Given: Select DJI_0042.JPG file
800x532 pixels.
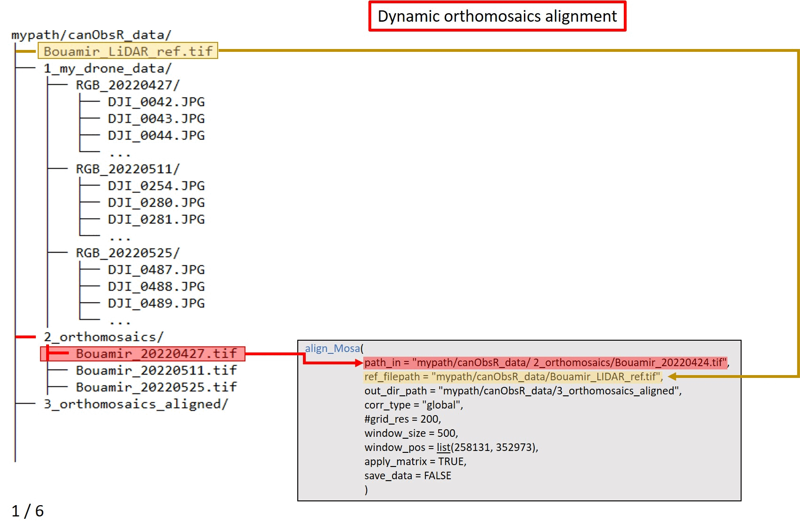Looking at the screenshot, I should [x=156, y=102].
